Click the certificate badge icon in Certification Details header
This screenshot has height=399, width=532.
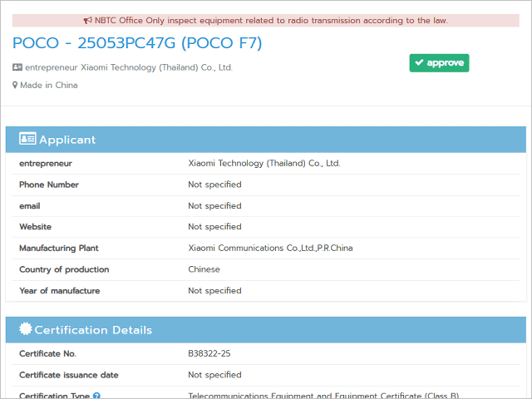26,329
